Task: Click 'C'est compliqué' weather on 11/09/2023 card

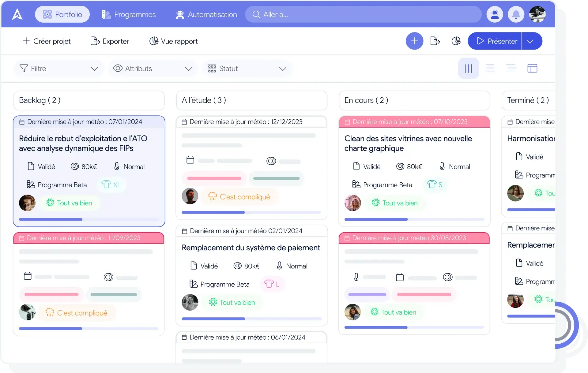Action: coord(77,313)
